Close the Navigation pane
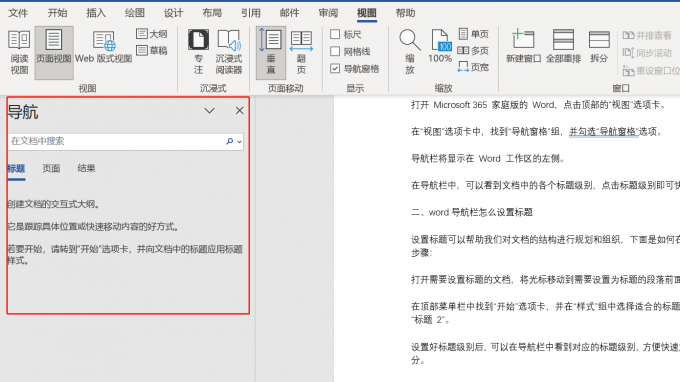 [239, 111]
